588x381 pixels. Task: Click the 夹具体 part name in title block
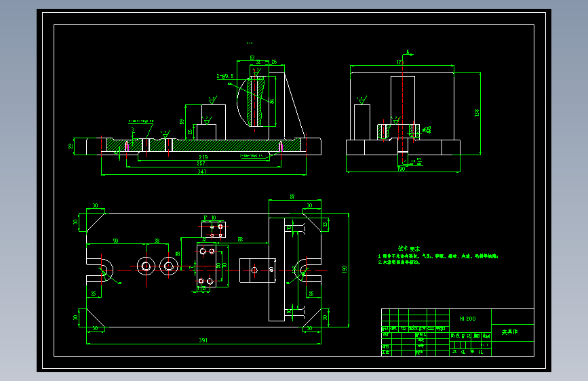[x=509, y=332]
